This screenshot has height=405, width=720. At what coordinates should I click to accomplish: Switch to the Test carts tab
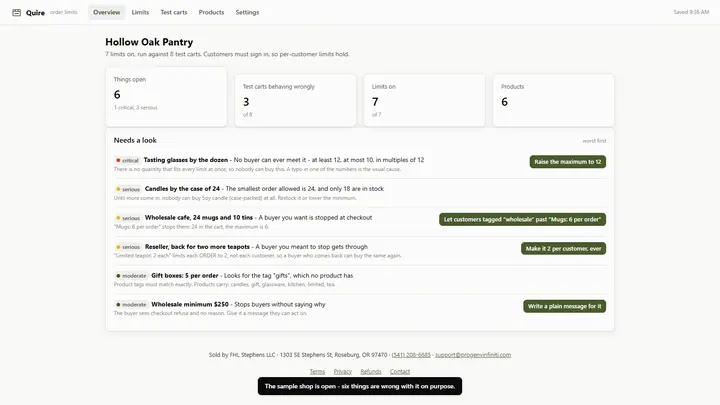tap(174, 12)
